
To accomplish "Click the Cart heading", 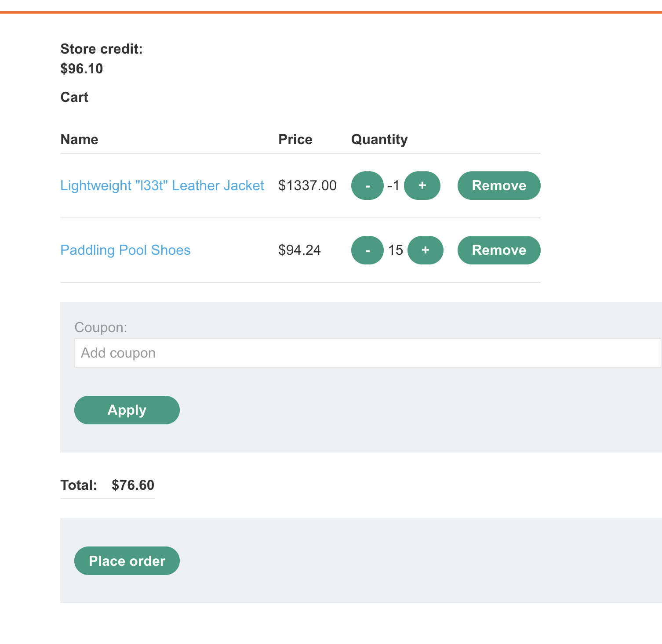I will [x=74, y=97].
